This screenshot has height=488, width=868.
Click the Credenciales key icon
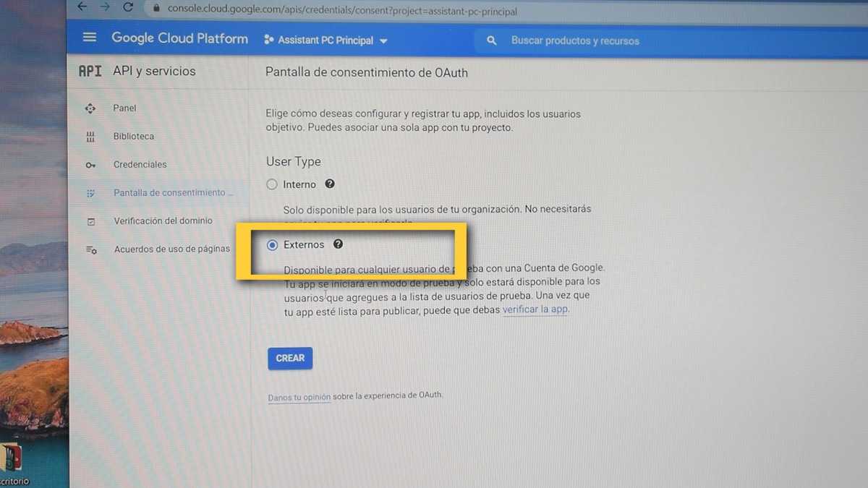point(90,165)
